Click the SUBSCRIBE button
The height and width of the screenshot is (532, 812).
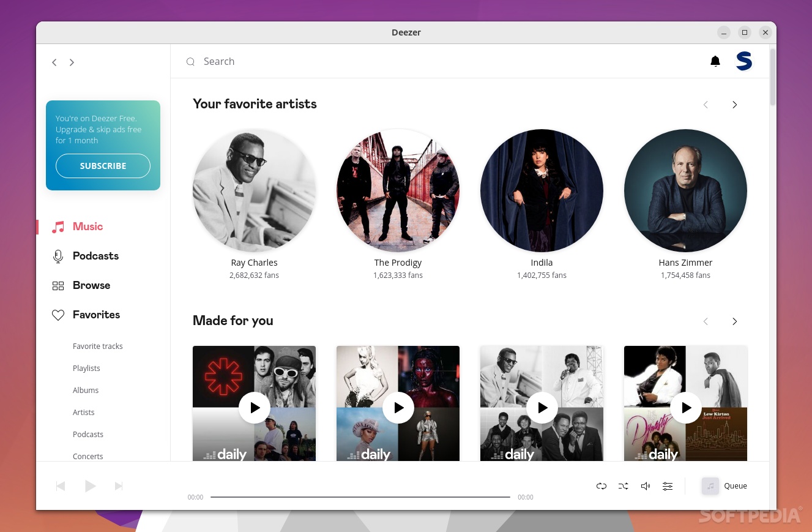[103, 166]
